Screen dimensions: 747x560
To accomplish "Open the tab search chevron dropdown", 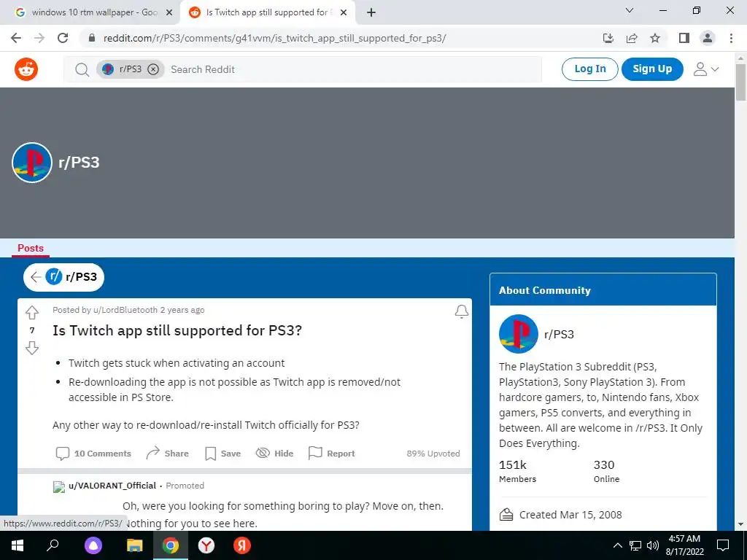I will point(630,10).
